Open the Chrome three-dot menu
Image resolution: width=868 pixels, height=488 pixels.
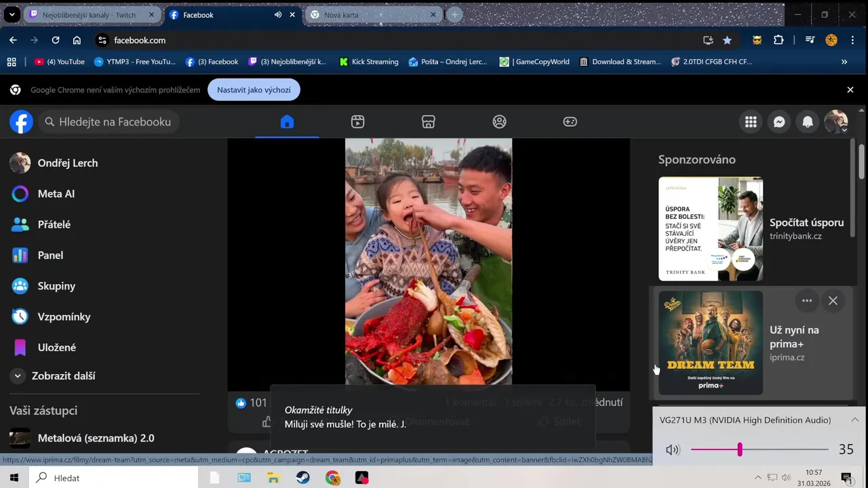click(x=852, y=40)
